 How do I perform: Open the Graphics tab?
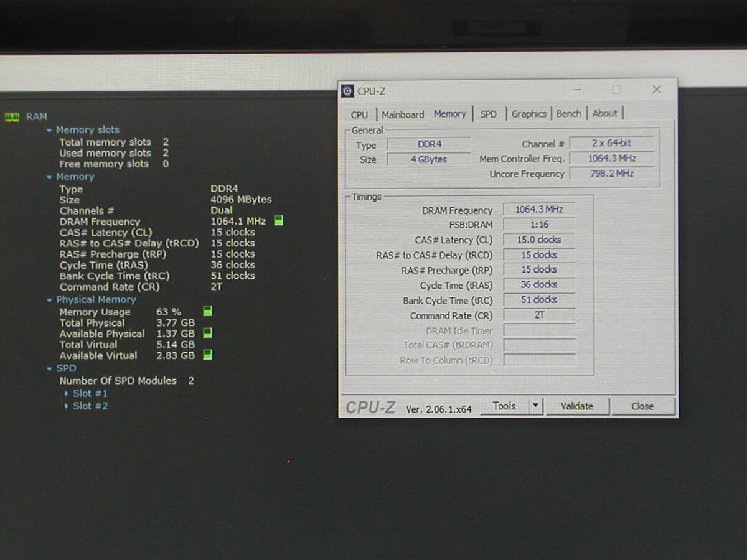tap(529, 114)
